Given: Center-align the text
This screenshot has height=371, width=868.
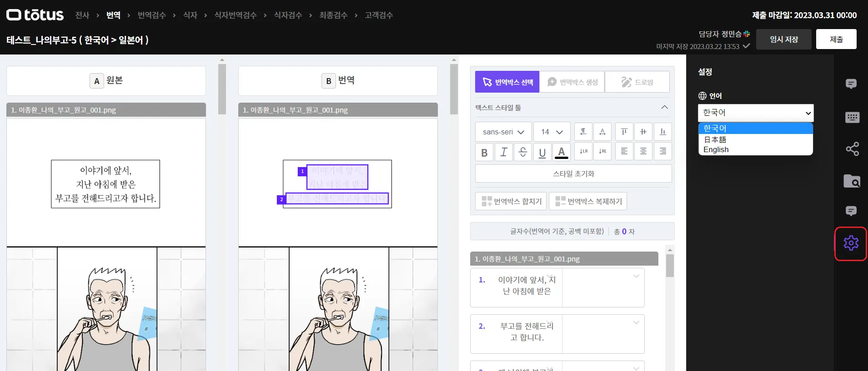Looking at the screenshot, I should point(643,151).
